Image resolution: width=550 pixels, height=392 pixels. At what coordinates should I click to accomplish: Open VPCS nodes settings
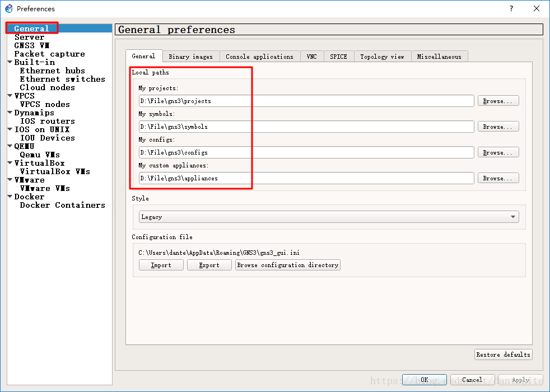tap(45, 105)
